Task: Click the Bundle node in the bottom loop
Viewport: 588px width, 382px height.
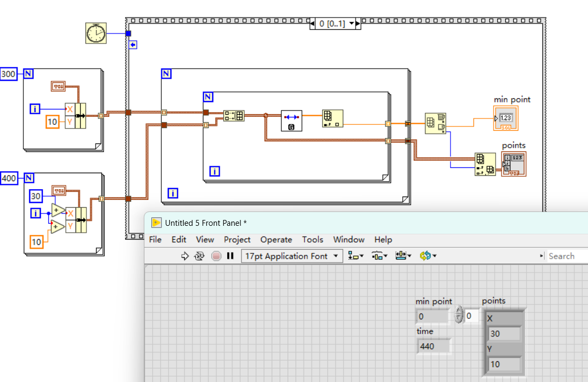Action: (76, 220)
